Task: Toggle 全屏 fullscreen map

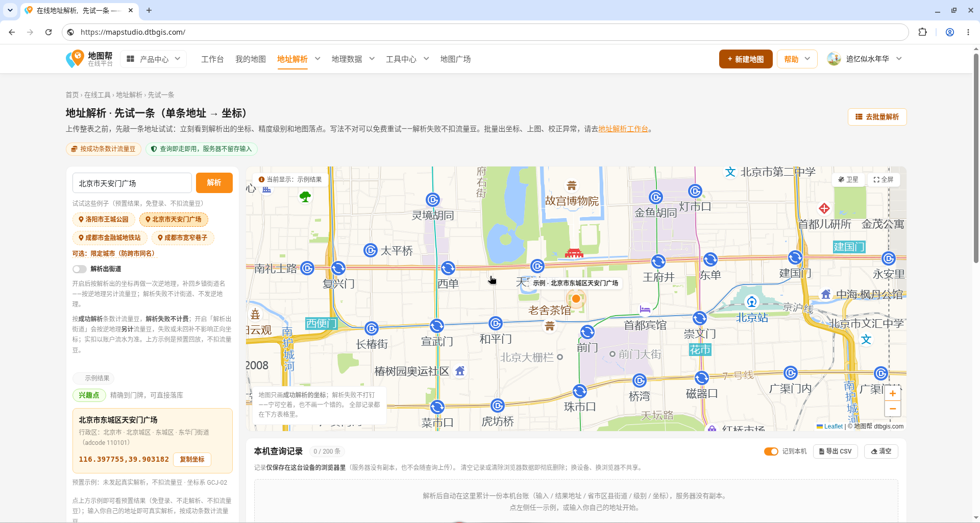Action: [884, 180]
